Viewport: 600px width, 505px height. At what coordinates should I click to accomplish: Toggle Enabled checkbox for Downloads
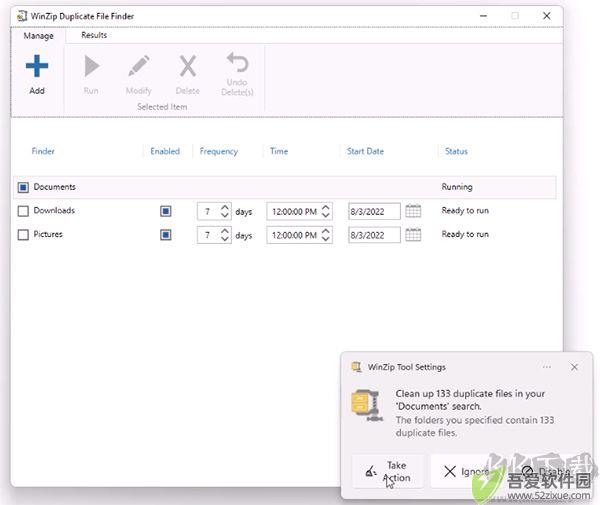pyautogui.click(x=166, y=211)
